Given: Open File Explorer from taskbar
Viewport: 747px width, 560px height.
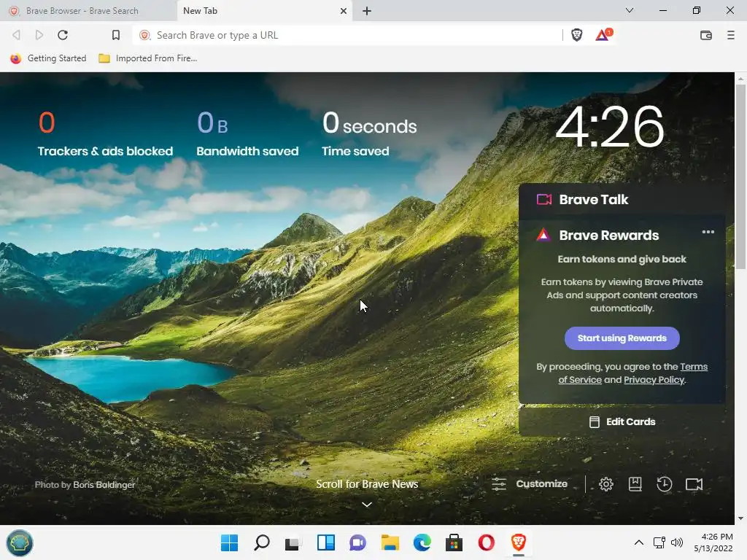Looking at the screenshot, I should pyautogui.click(x=390, y=542).
